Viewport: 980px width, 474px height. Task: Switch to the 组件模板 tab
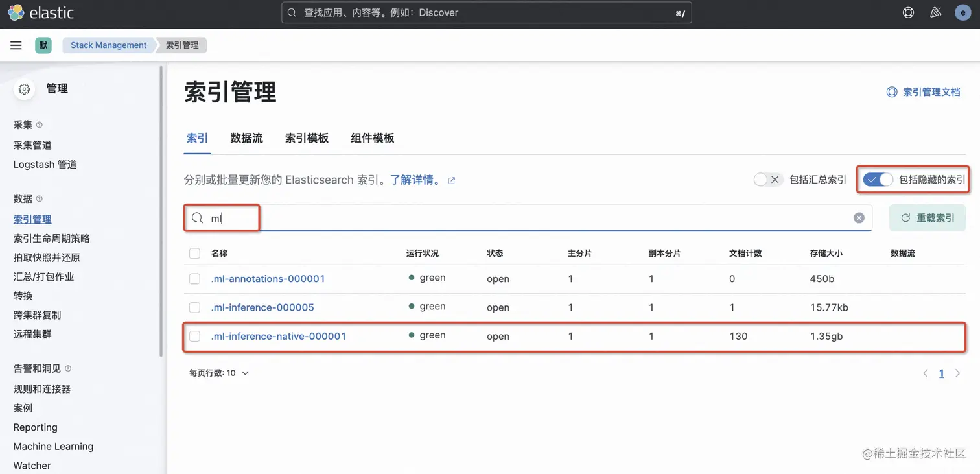pos(373,138)
